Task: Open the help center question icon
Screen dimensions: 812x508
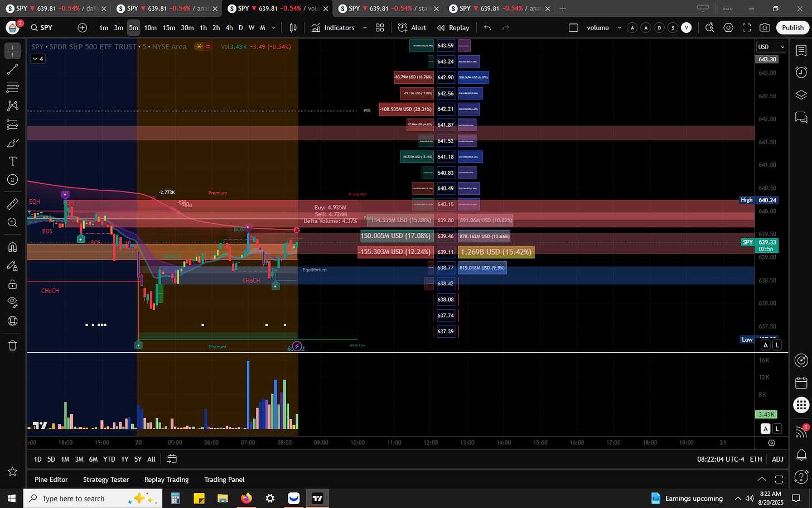Action: [x=801, y=476]
